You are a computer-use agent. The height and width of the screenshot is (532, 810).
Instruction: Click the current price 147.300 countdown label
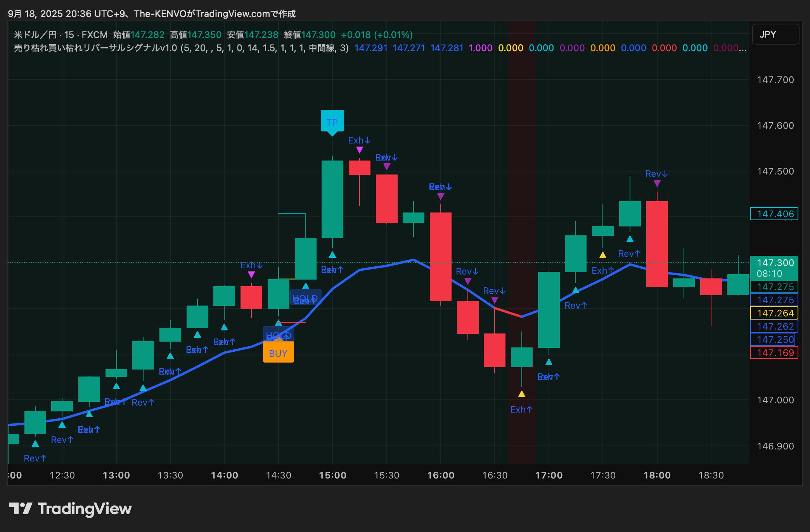point(774,268)
